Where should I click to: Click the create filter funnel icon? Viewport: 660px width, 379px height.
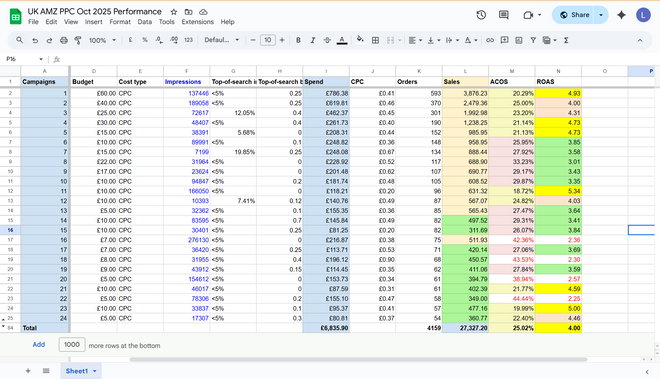pyautogui.click(x=533, y=40)
